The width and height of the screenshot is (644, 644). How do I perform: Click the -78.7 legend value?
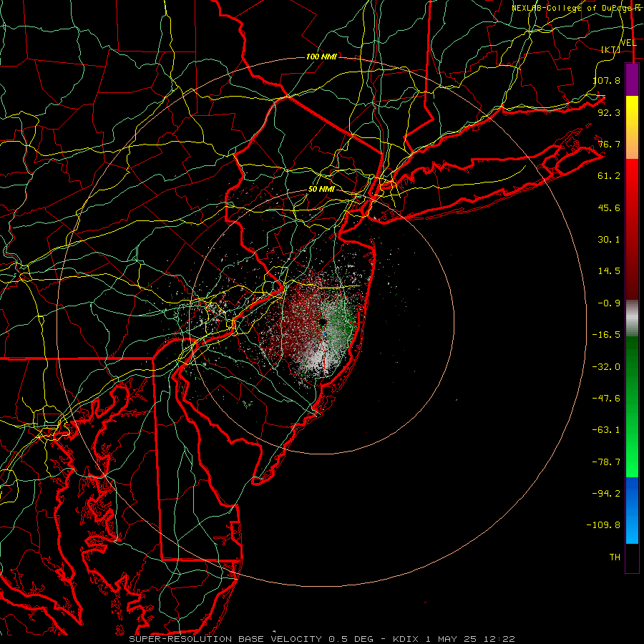click(x=607, y=462)
